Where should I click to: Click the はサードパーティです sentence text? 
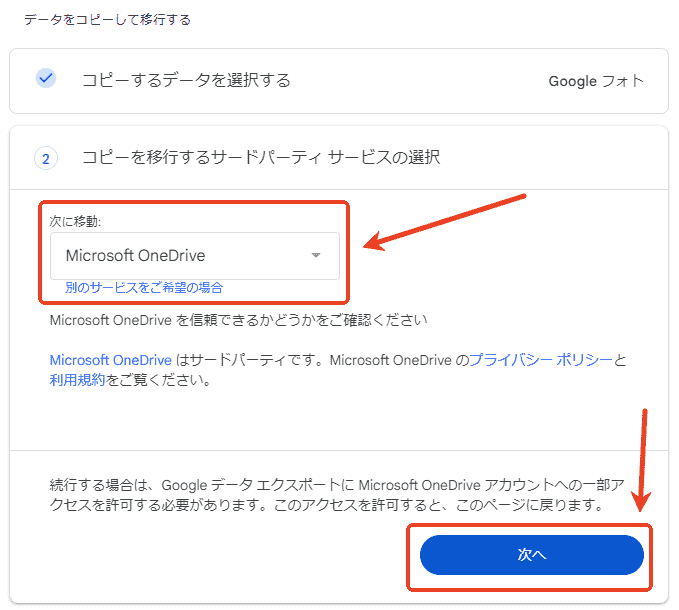(x=260, y=360)
